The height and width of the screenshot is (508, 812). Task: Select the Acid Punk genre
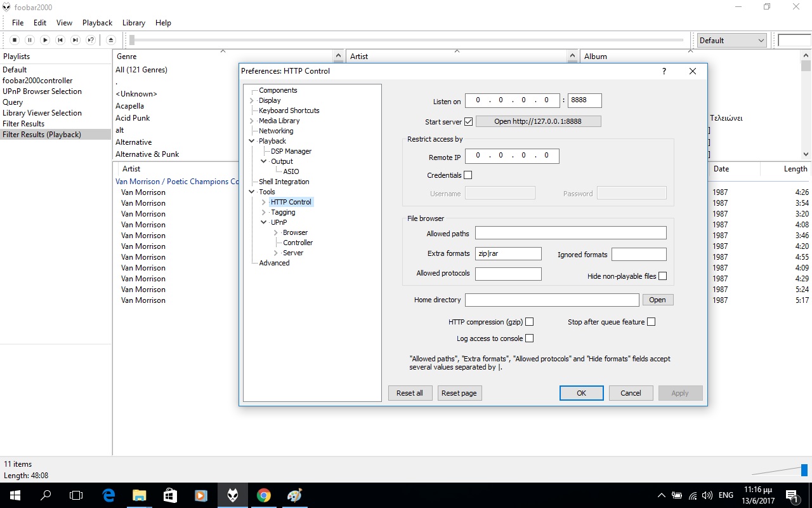[x=133, y=118]
